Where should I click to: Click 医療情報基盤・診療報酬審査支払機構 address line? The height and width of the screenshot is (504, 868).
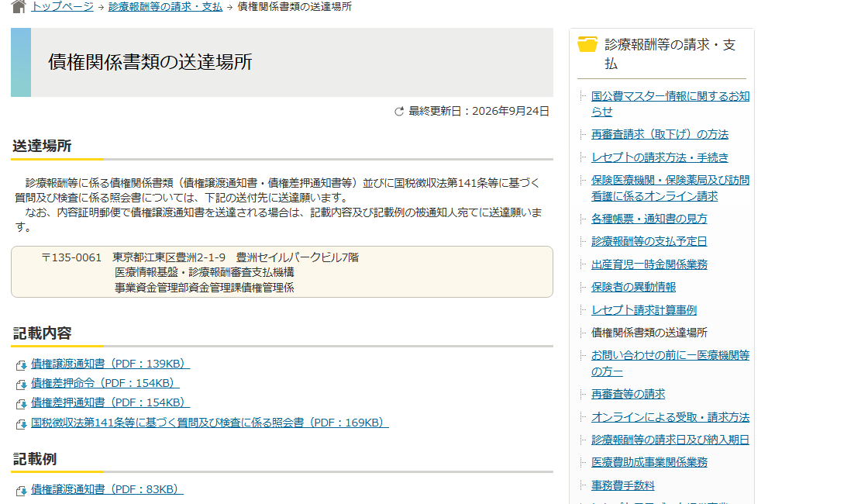[x=205, y=272]
